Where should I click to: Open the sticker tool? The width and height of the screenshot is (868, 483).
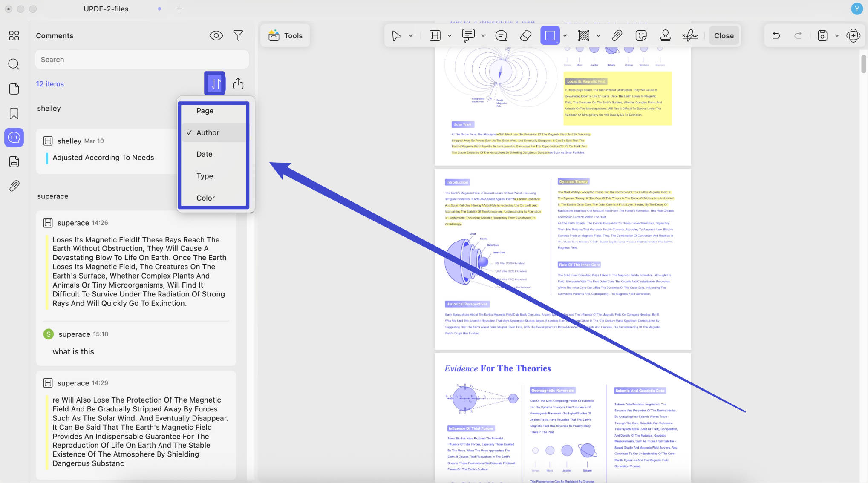(x=641, y=36)
